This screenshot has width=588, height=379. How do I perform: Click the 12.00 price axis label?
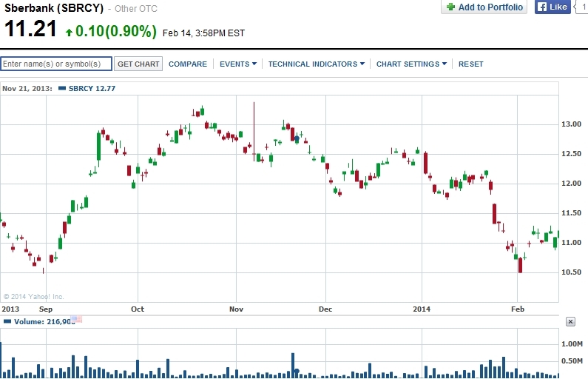click(571, 183)
